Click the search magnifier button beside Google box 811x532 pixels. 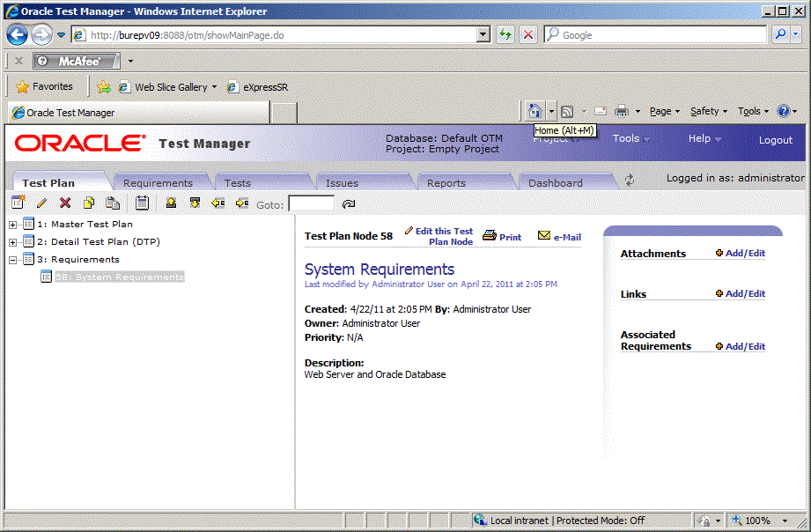tap(780, 34)
